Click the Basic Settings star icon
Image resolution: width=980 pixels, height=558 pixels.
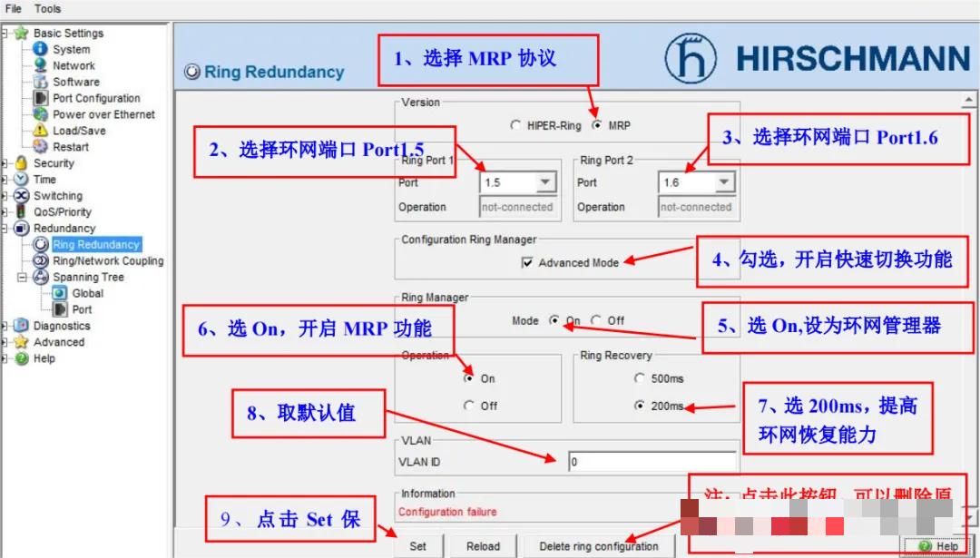click(21, 33)
